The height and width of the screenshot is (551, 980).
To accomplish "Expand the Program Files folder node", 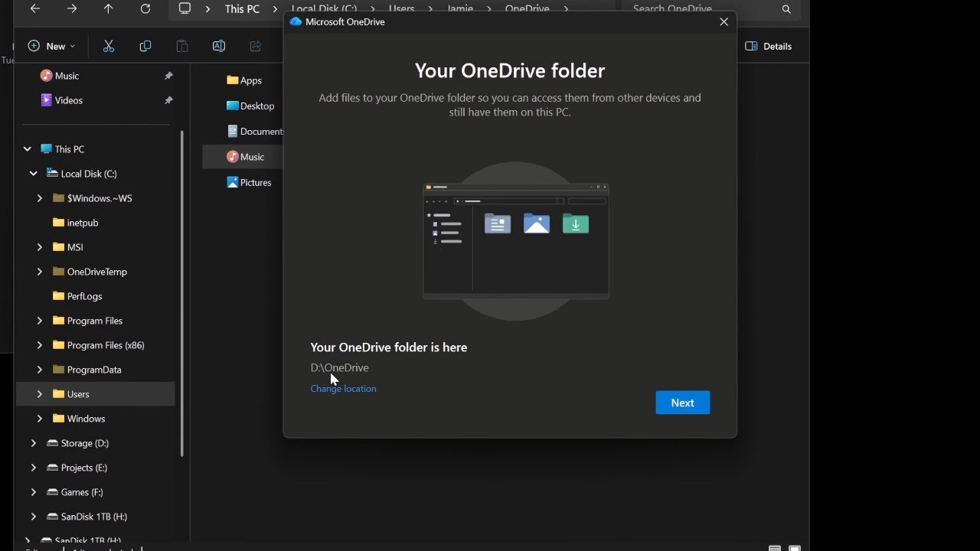I will tap(40, 321).
